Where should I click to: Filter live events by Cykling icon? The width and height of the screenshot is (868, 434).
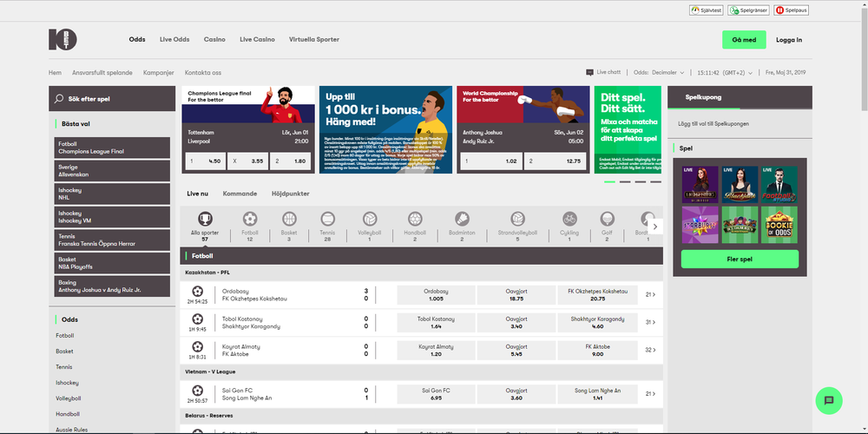coord(569,219)
